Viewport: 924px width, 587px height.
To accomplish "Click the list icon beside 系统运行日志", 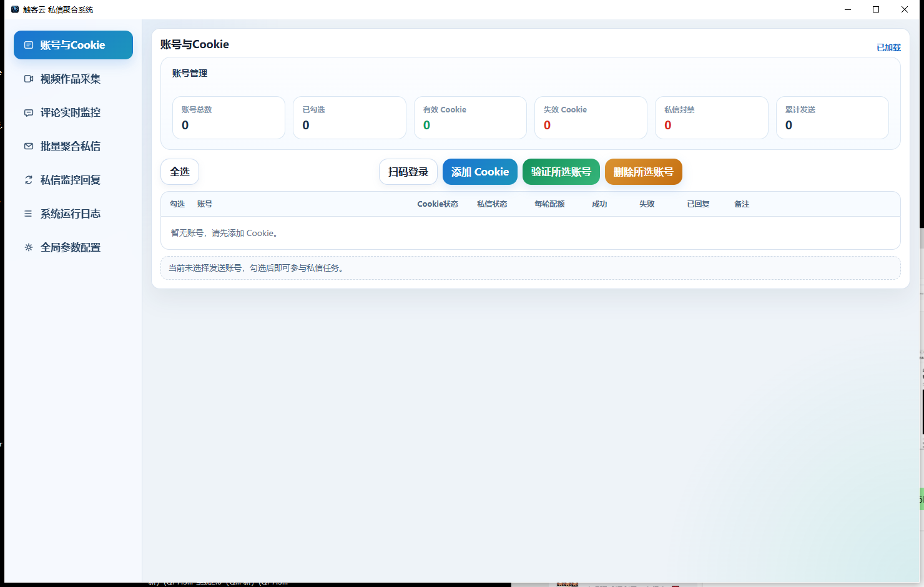I will click(29, 214).
